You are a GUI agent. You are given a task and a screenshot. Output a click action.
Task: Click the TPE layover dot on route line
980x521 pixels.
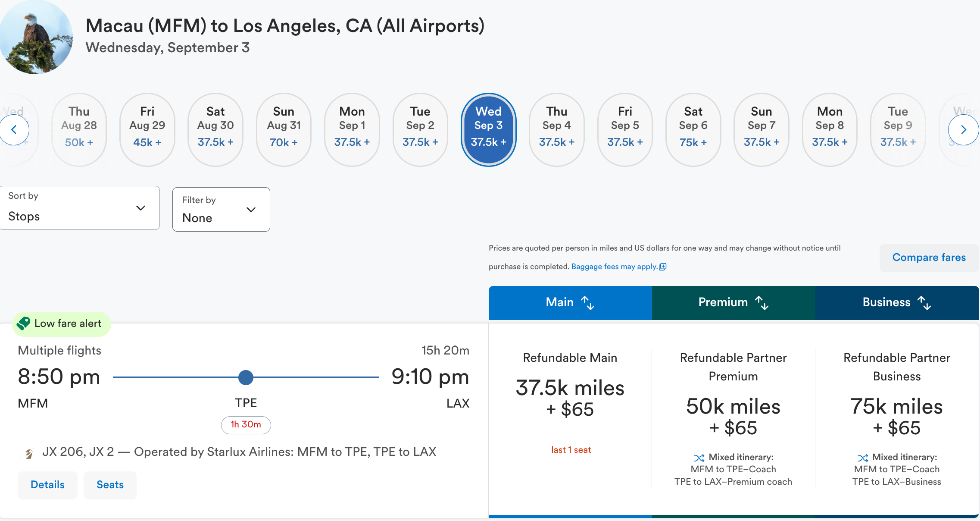pos(246,377)
